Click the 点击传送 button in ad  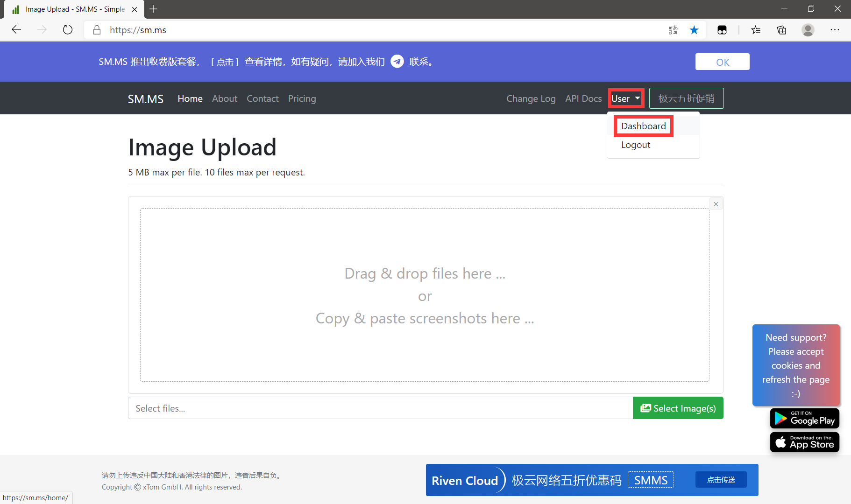[x=721, y=480]
